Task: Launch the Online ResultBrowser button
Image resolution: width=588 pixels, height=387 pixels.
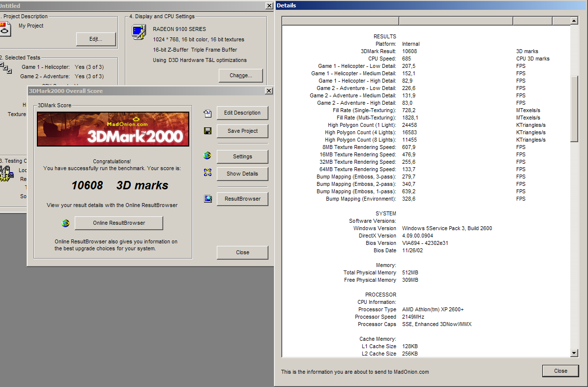Action: pos(119,223)
